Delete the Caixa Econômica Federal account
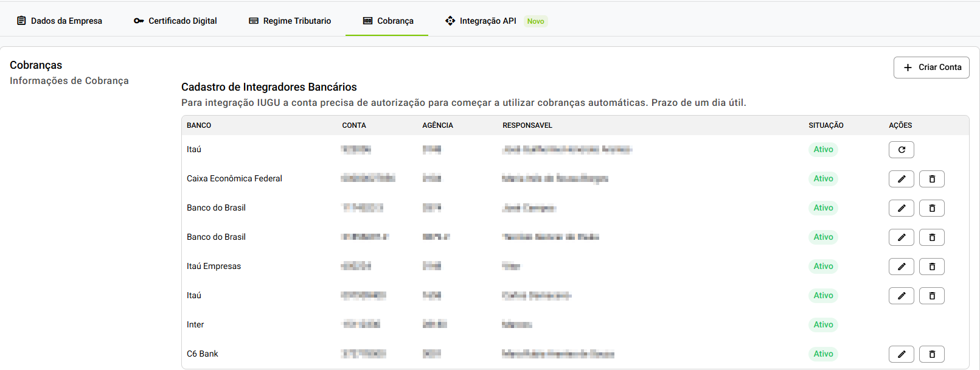980x370 pixels. 931,179
